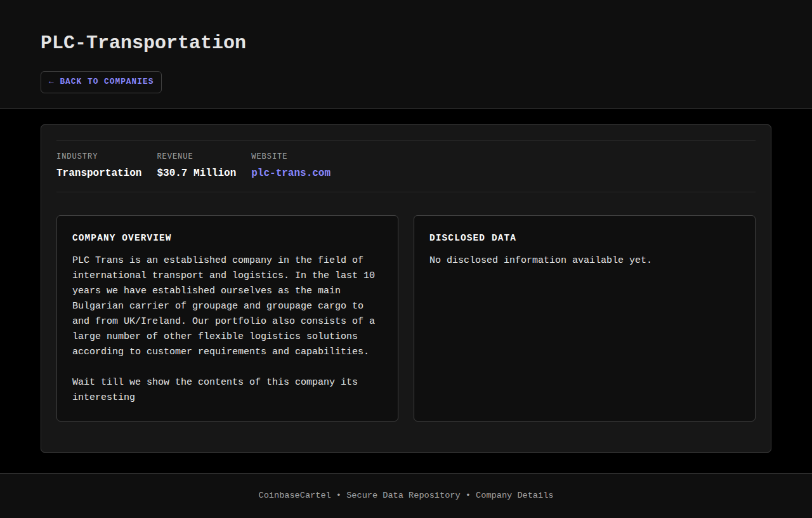Click the PLC-Transportation page title
The height and width of the screenshot is (518, 812).
click(143, 43)
